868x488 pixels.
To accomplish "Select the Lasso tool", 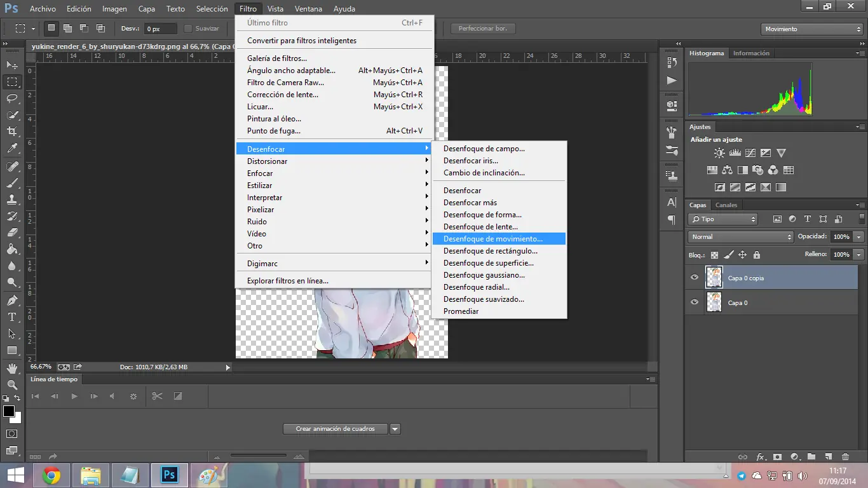I will coord(12,98).
